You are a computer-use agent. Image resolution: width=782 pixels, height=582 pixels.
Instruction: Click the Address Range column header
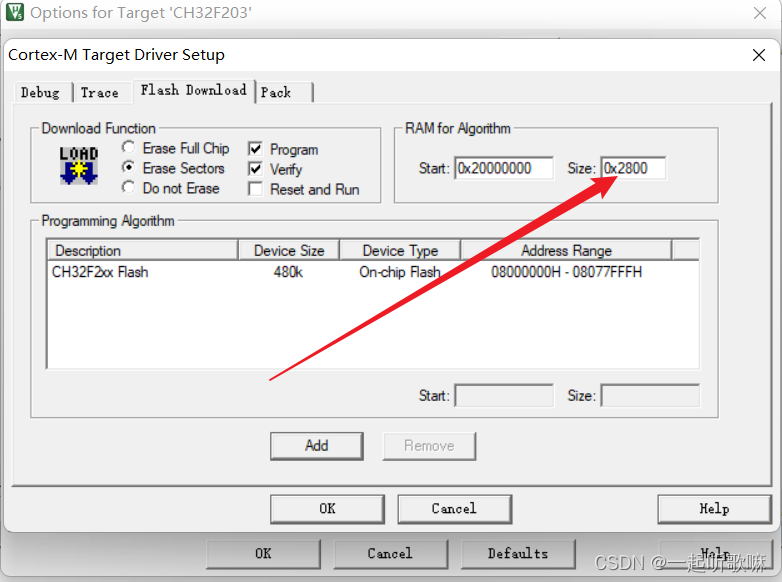(566, 250)
